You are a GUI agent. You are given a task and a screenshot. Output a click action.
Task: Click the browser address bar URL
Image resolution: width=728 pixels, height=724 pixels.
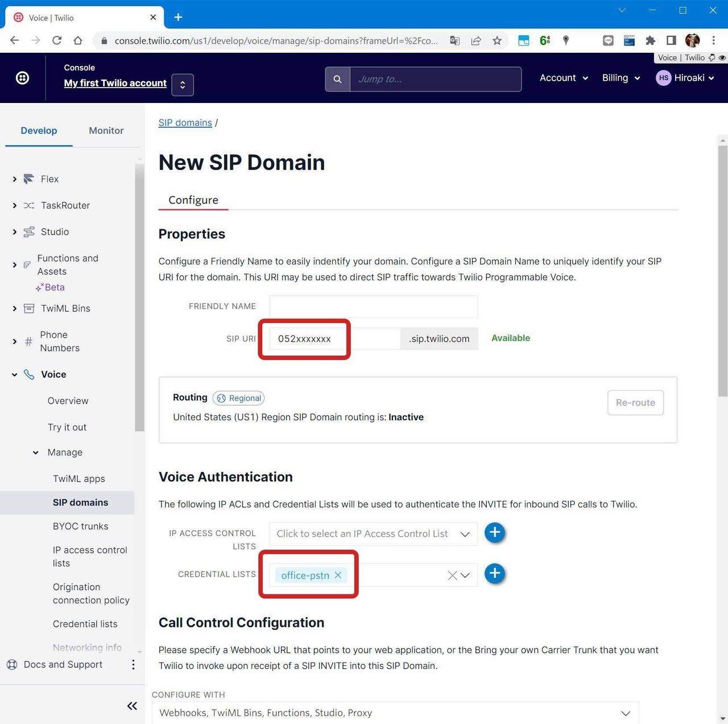[276, 40]
